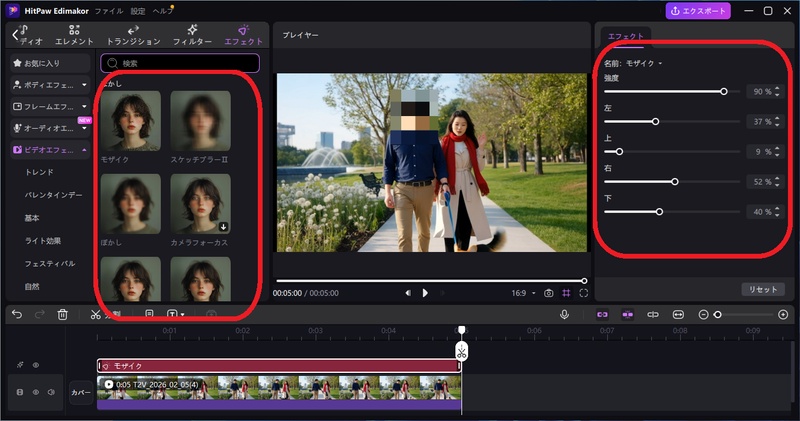Click the HitPaw Edimakor logo icon
800x421 pixels.
pos(12,10)
